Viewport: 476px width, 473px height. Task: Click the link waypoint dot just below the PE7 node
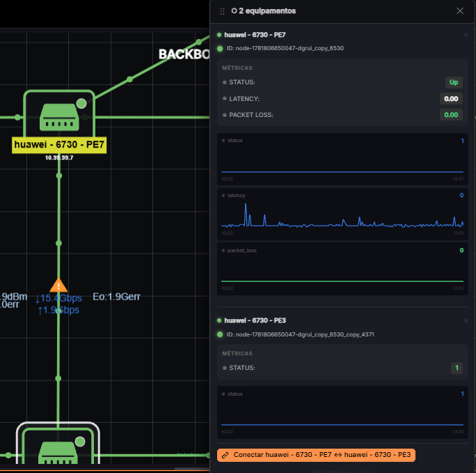[x=59, y=176]
